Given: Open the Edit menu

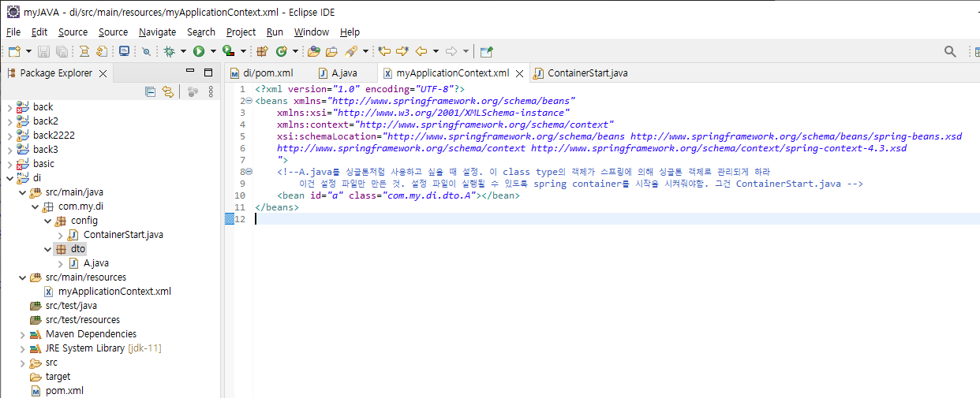Looking at the screenshot, I should pos(39,32).
